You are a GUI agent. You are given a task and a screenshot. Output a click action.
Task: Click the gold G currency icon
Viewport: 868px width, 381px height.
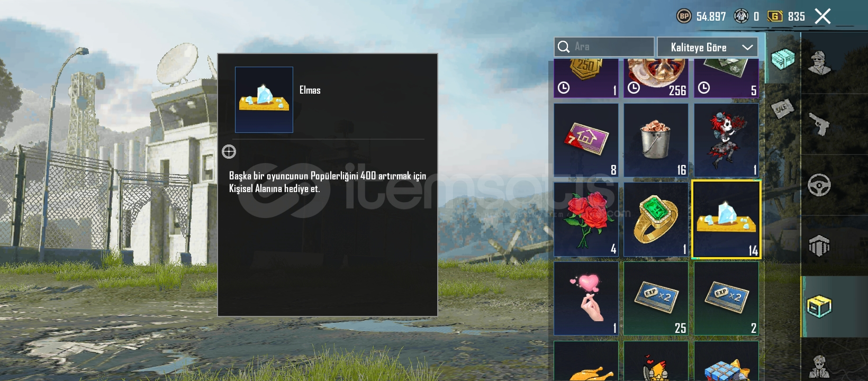point(775,16)
